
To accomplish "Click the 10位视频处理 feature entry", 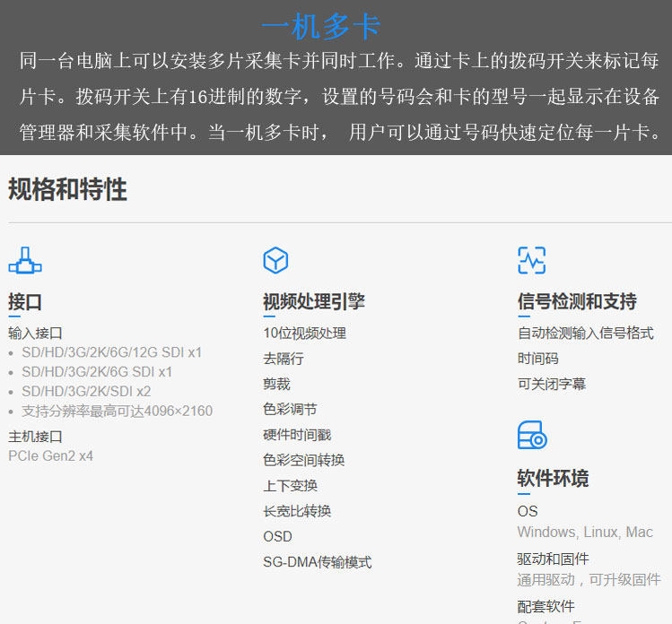I will [305, 334].
